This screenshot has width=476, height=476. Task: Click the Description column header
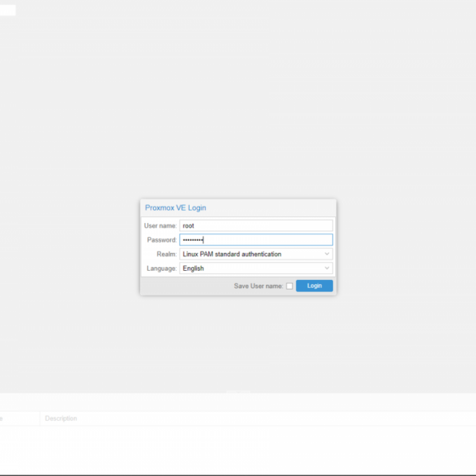tap(61, 418)
